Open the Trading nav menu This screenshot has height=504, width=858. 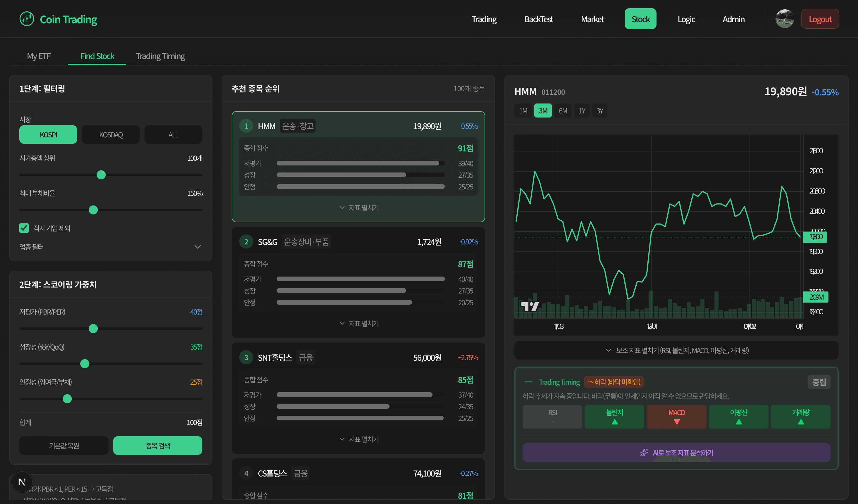pos(484,19)
